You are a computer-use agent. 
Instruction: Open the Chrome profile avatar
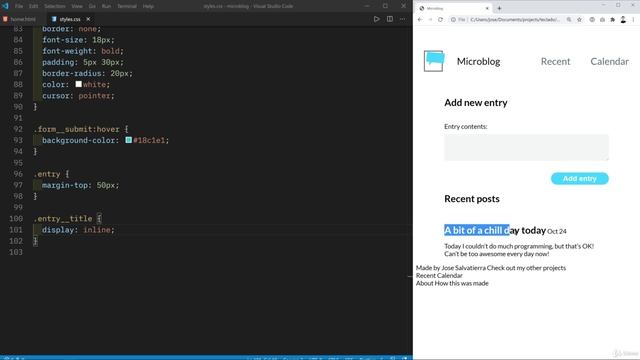(x=623, y=20)
